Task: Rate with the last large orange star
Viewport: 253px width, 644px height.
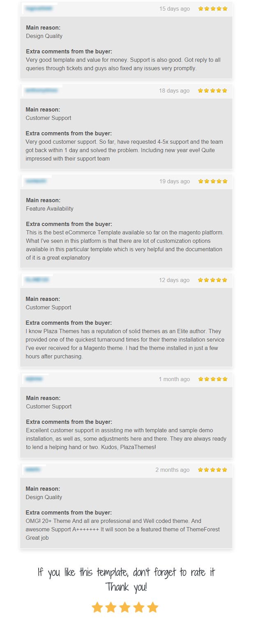Action: pyautogui.click(x=153, y=607)
